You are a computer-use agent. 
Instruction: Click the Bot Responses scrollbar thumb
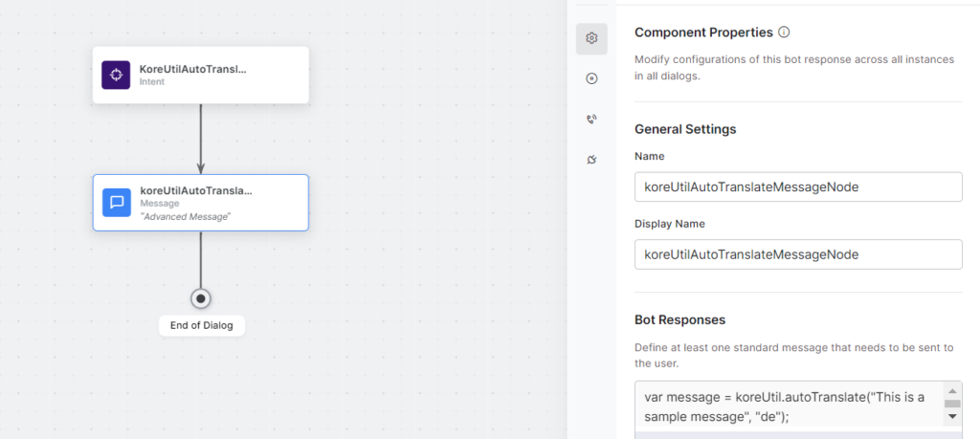951,403
